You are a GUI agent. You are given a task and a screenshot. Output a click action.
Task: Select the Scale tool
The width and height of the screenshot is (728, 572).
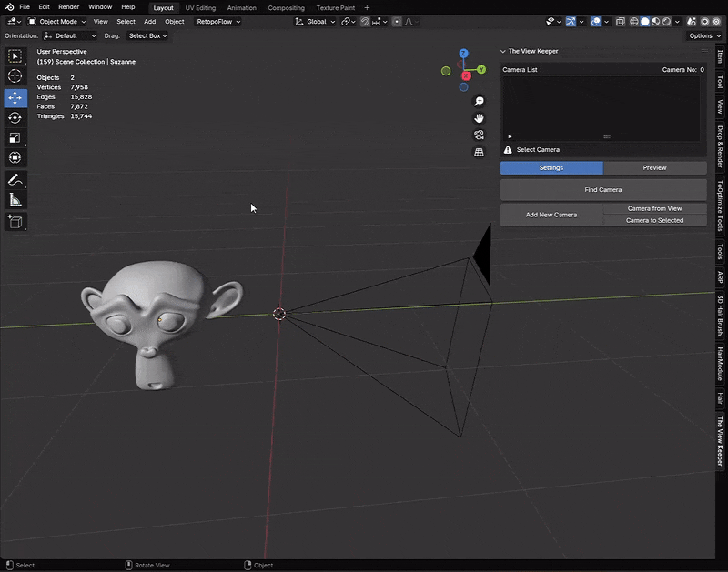[15, 138]
